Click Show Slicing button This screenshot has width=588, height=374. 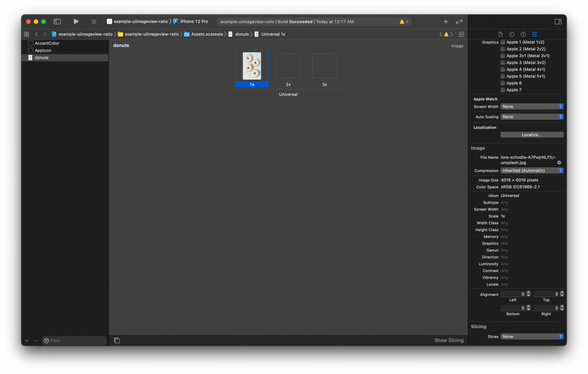[x=449, y=340]
